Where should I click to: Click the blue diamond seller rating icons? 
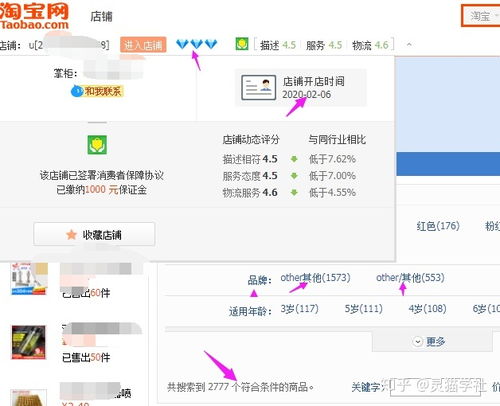[x=197, y=44]
